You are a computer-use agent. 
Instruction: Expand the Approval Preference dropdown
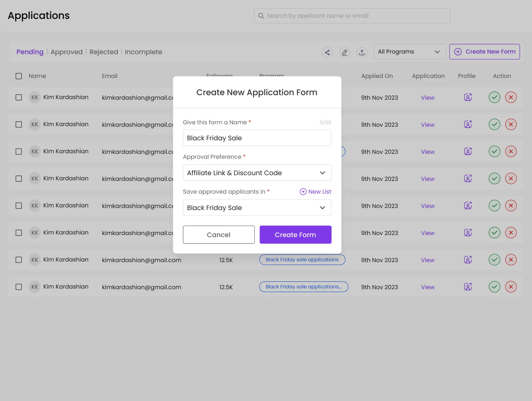pyautogui.click(x=257, y=173)
